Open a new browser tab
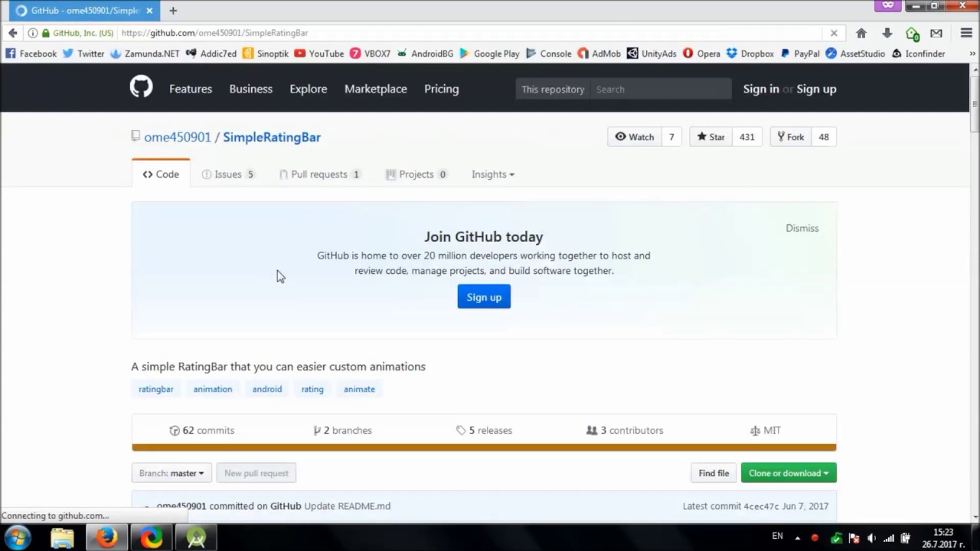980x551 pixels. [x=173, y=11]
